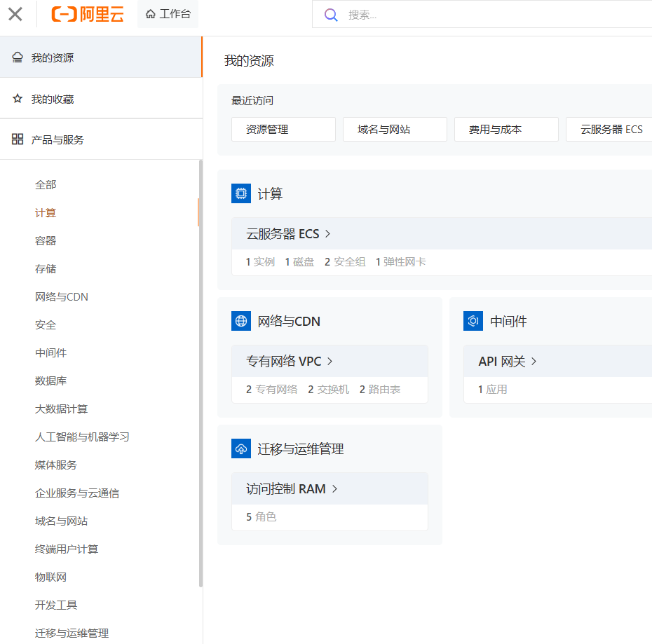Select 媒体服务 category
652x644 pixels.
(56, 465)
